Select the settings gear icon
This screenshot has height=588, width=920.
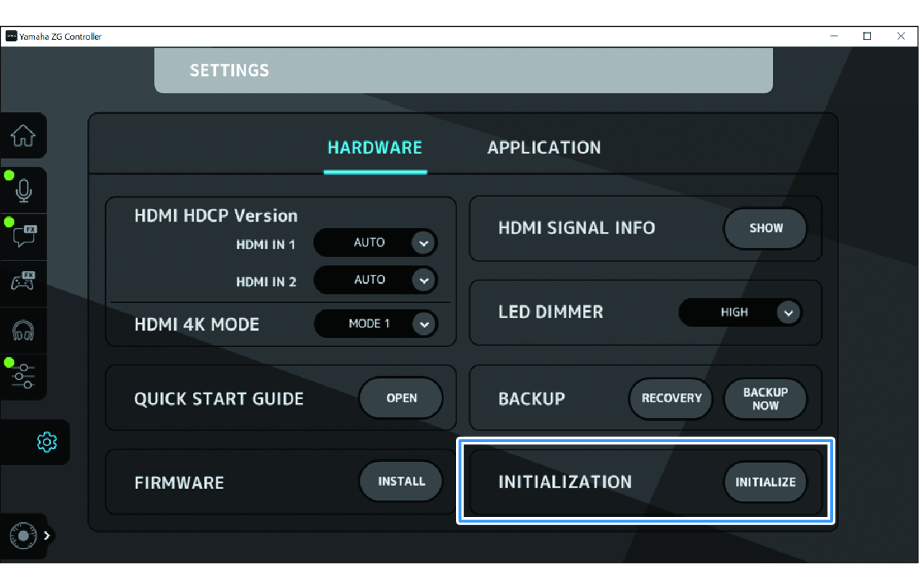click(x=47, y=442)
